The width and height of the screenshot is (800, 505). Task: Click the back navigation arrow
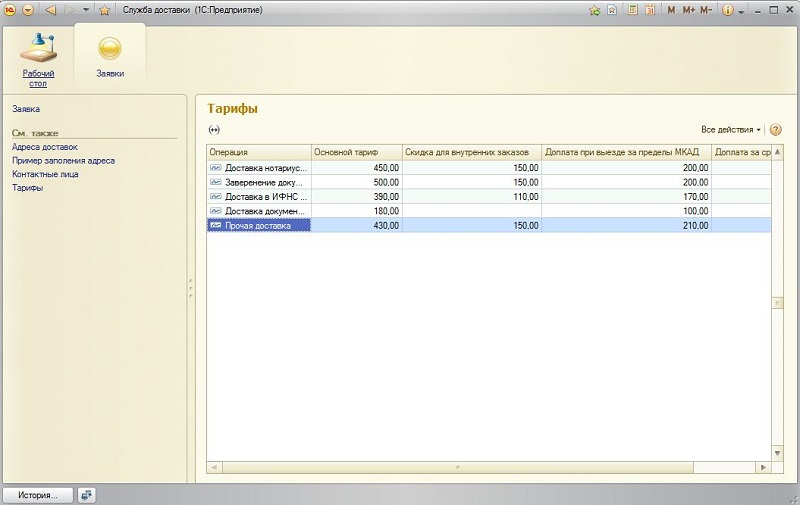(50, 9)
